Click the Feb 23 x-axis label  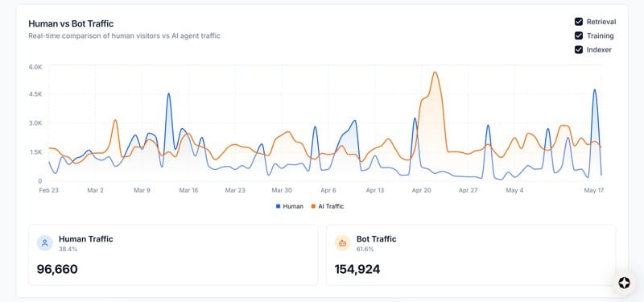tap(49, 190)
